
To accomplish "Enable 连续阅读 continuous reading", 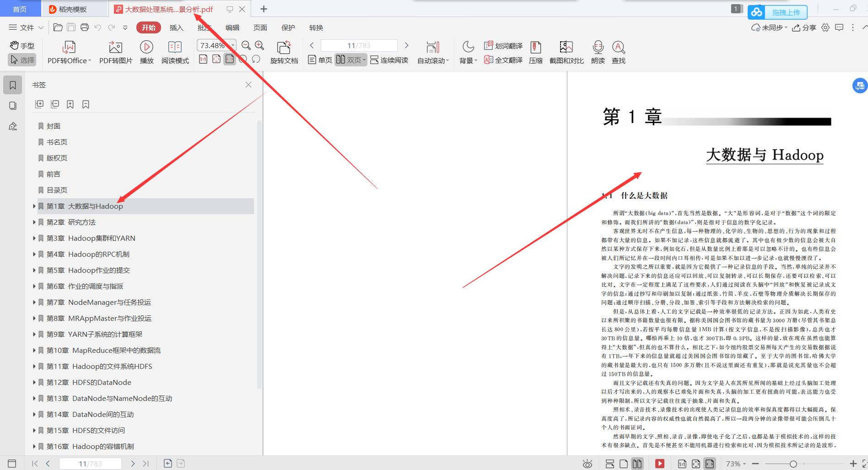I will pyautogui.click(x=389, y=60).
